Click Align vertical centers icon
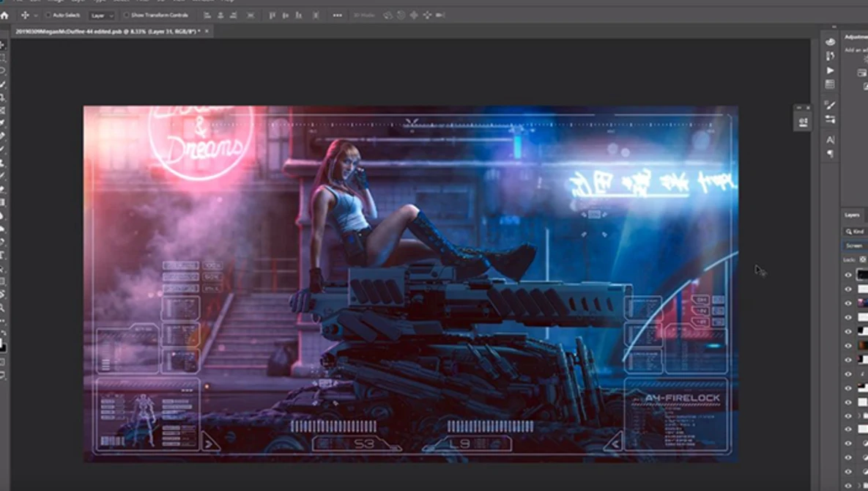Screen dimensions: 868x491 286,15
